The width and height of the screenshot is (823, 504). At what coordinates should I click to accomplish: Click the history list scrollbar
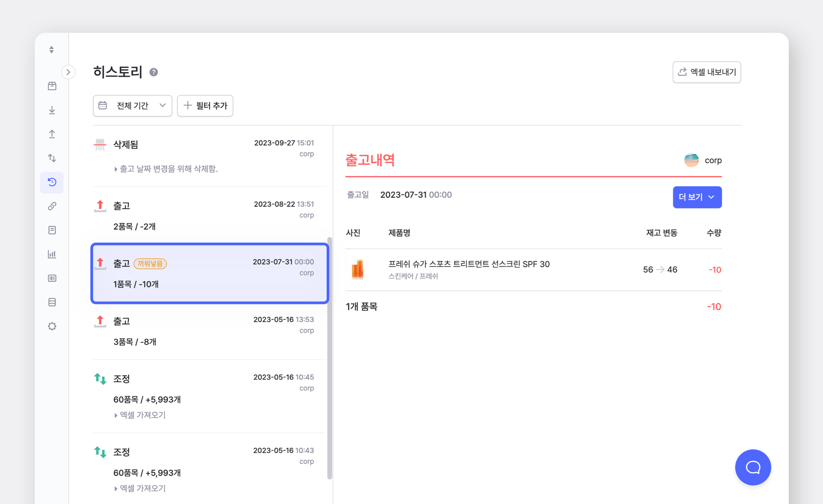tap(330, 358)
